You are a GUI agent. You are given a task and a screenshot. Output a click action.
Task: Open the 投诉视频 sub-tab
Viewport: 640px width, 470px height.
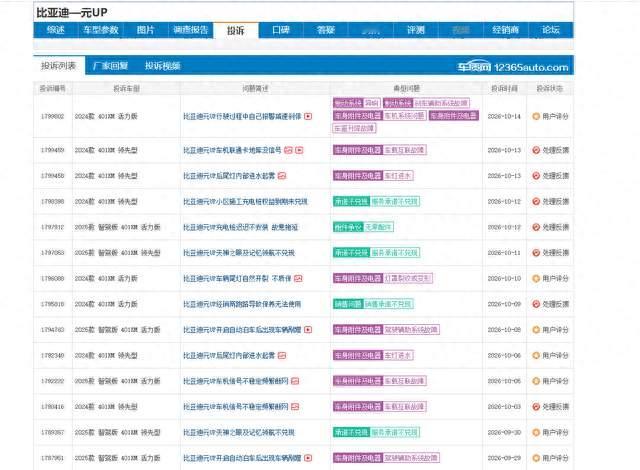click(x=162, y=66)
